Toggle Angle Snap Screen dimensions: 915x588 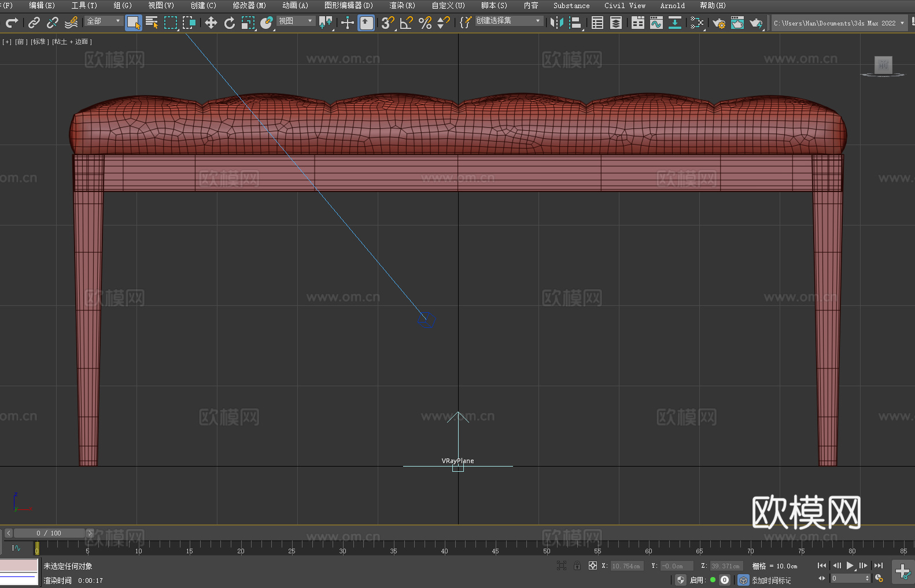click(407, 23)
